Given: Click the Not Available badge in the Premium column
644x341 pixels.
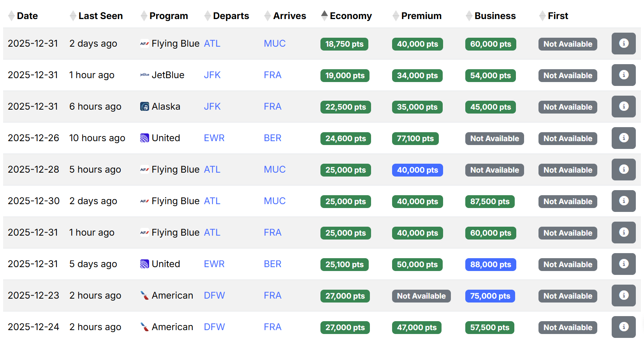Looking at the screenshot, I should [x=421, y=296].
